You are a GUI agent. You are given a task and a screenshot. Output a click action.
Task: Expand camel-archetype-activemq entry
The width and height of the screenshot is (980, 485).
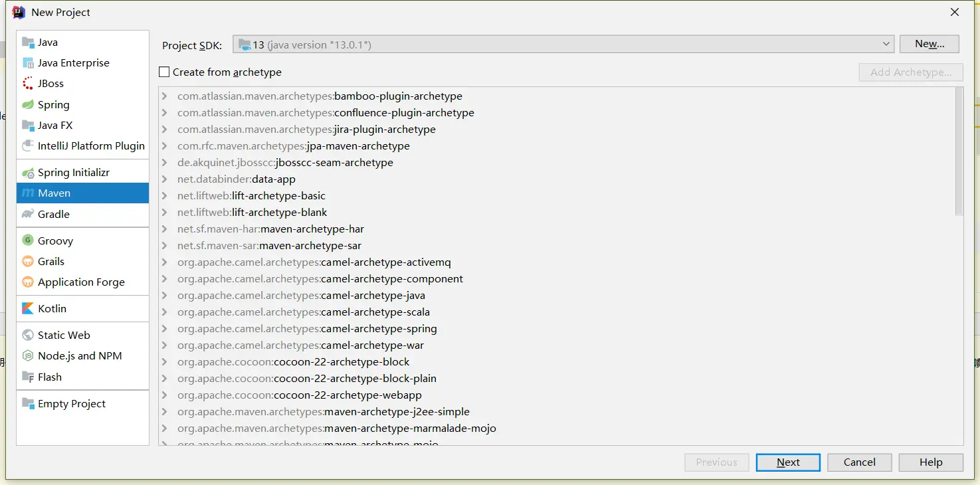pos(164,262)
